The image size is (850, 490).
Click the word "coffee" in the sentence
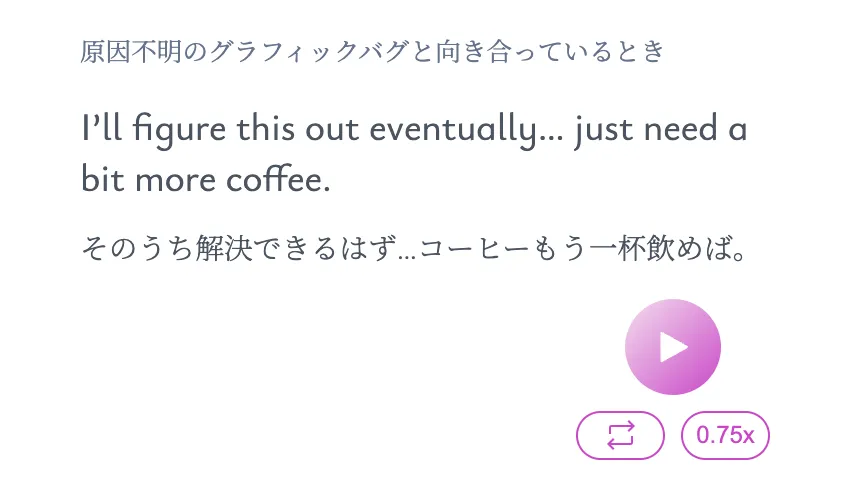click(x=283, y=181)
